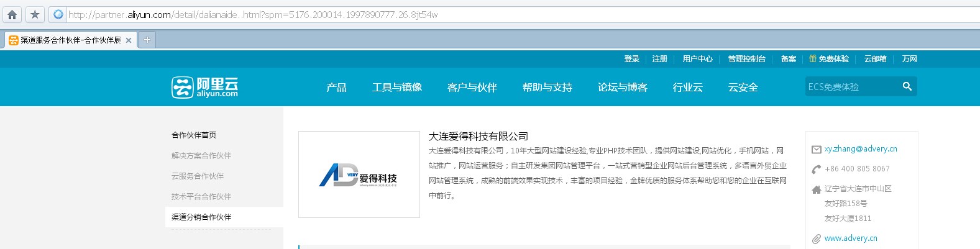Click the Aliyun logo in header
Viewport: 980px width, 249px height.
[x=204, y=87]
